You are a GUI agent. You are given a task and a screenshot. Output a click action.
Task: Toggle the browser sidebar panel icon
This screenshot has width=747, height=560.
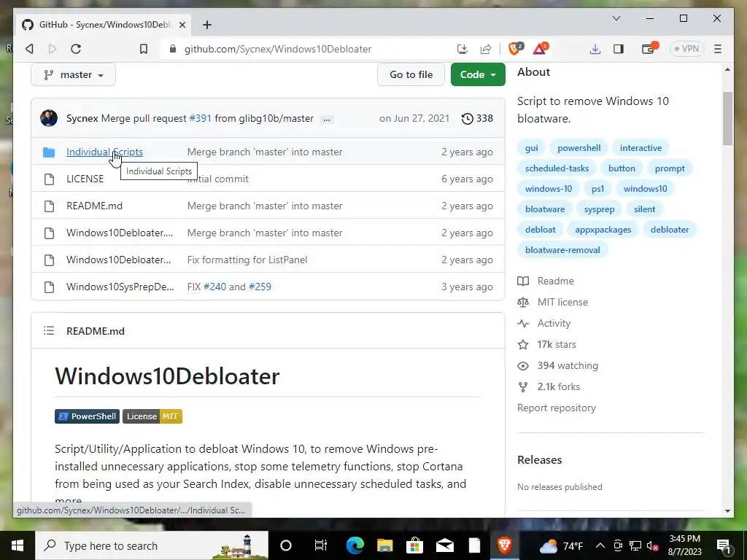[x=619, y=49]
